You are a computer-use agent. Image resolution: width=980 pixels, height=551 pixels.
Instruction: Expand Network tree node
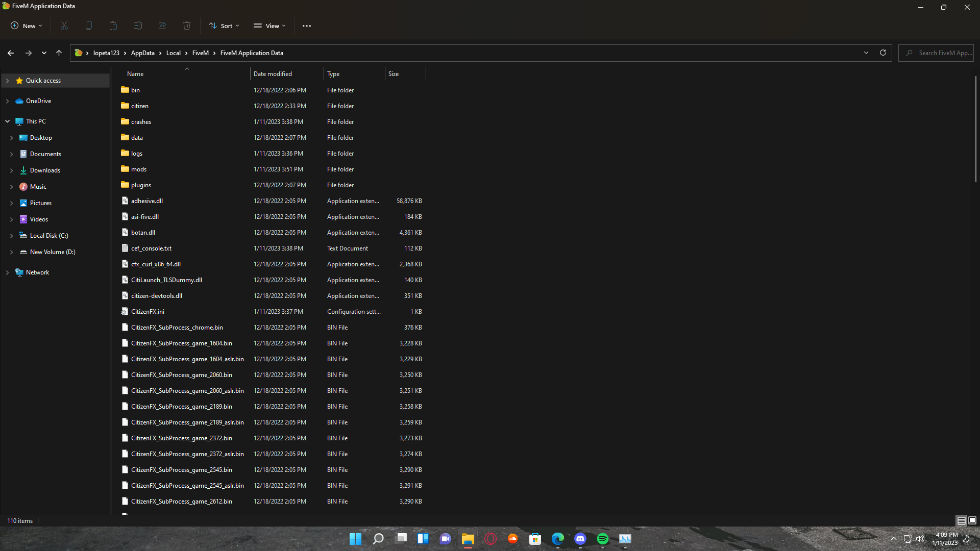coord(8,272)
